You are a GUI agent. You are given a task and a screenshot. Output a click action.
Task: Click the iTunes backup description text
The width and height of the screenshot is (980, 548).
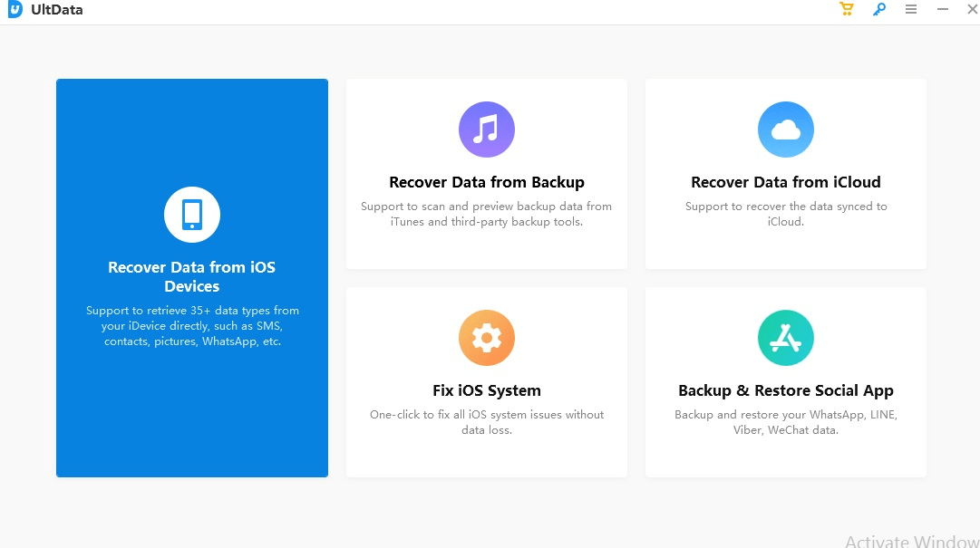pos(486,214)
